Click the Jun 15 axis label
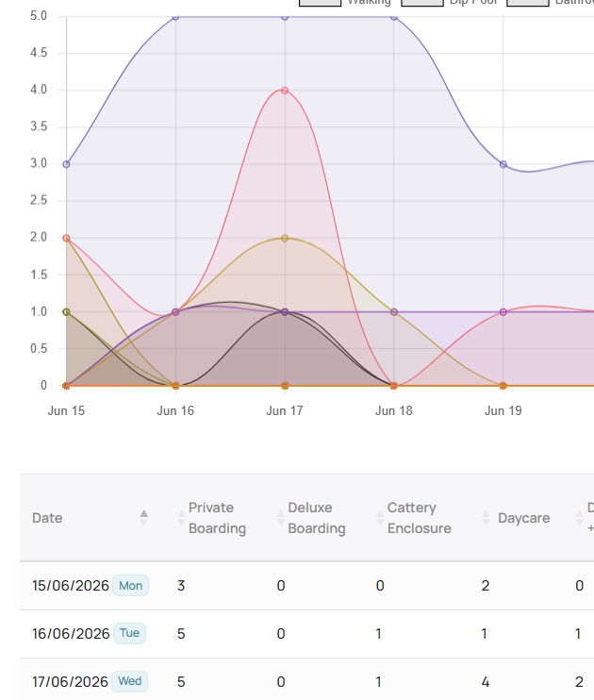Image resolution: width=594 pixels, height=700 pixels. coord(66,410)
